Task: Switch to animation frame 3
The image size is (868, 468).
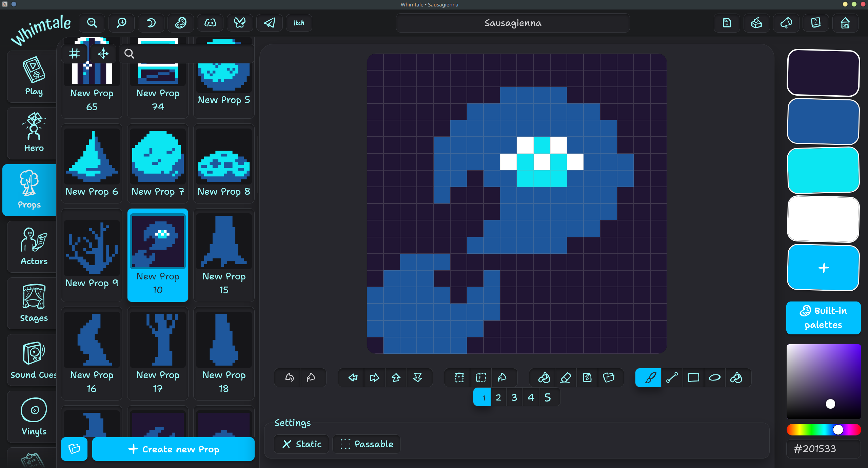Action: click(x=514, y=397)
